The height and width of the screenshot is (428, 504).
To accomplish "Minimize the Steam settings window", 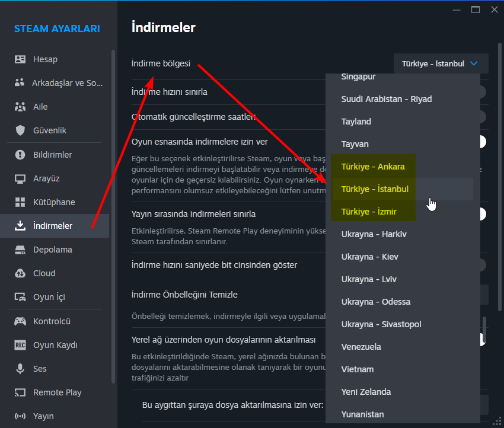I will pos(457,9).
